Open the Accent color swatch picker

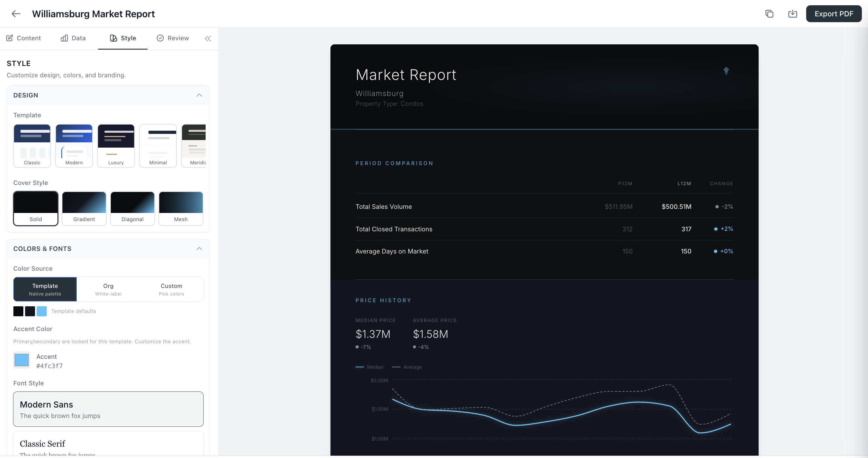(x=22, y=360)
